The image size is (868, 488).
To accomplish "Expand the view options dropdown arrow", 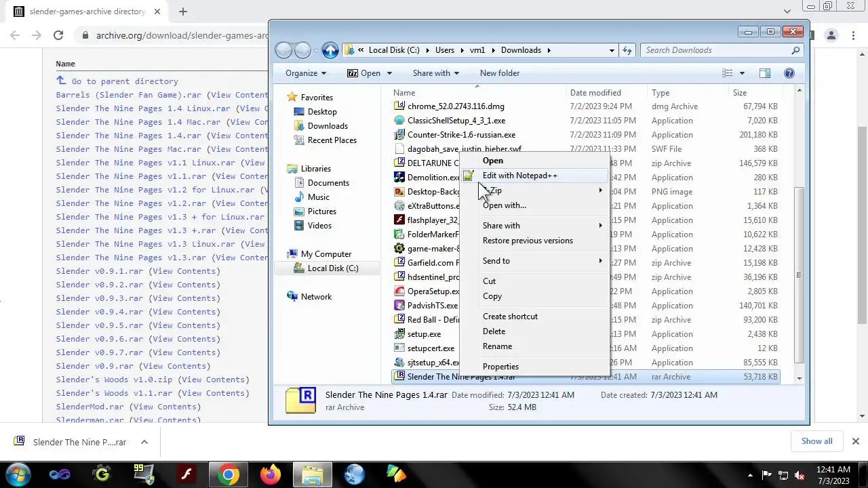I will click(x=742, y=73).
